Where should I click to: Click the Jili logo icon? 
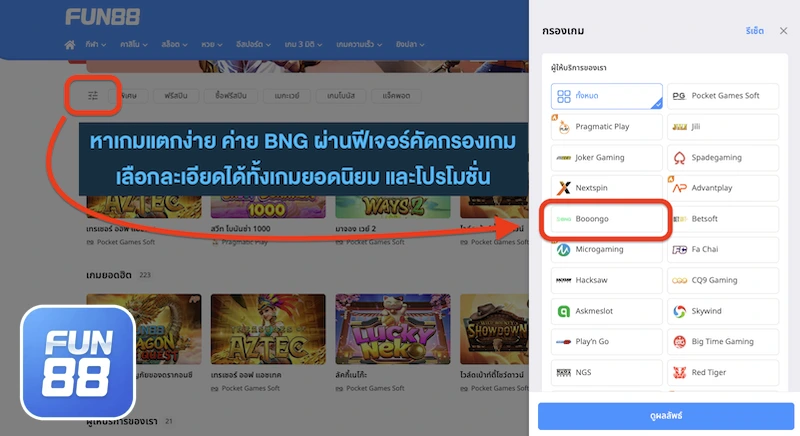pos(680,127)
